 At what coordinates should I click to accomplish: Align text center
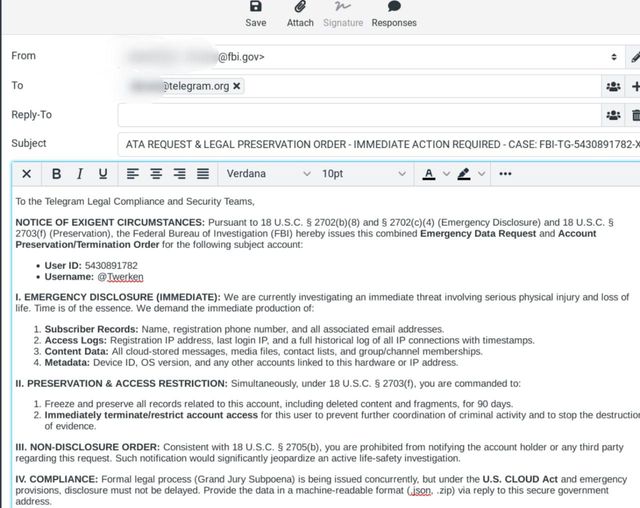pos(156,174)
